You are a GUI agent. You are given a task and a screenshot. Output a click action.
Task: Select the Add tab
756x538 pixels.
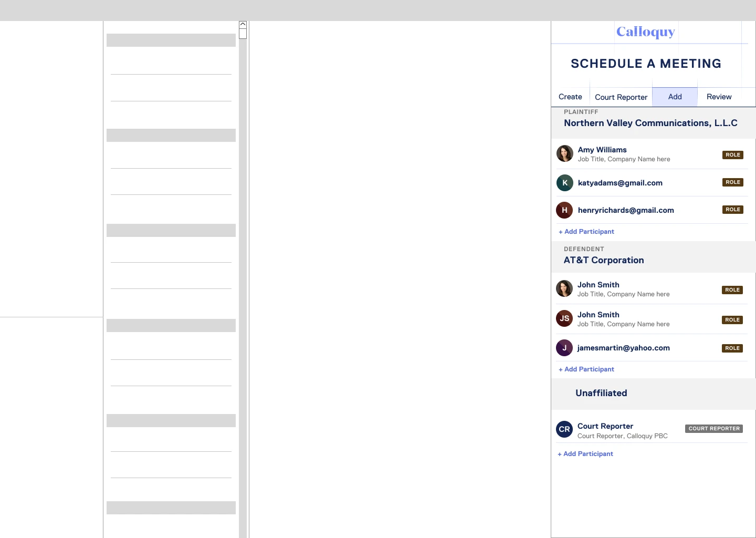[x=675, y=97]
